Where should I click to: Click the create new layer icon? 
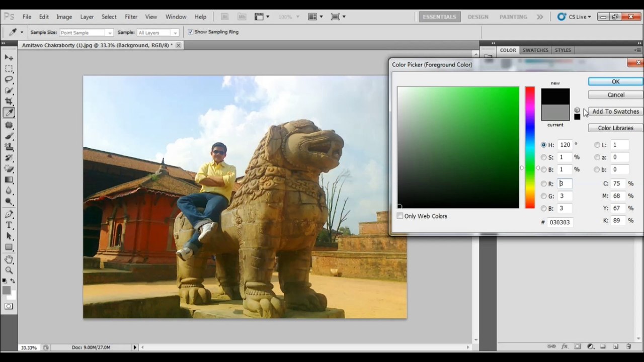pos(616,346)
